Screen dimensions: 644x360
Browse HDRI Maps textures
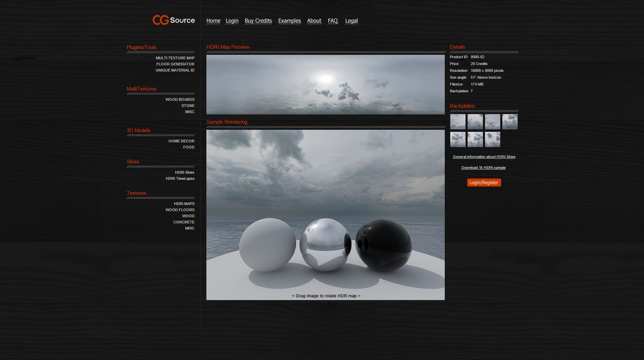(x=184, y=204)
